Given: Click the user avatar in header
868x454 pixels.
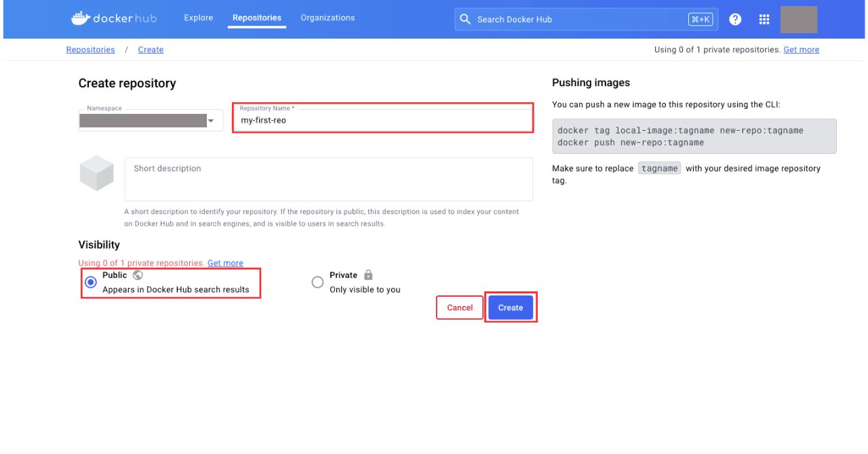Looking at the screenshot, I should 798,20.
